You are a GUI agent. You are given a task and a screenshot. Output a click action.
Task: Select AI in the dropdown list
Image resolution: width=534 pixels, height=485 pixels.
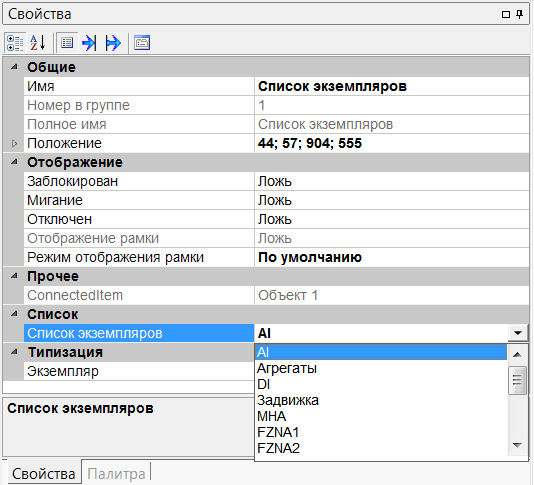point(381,352)
